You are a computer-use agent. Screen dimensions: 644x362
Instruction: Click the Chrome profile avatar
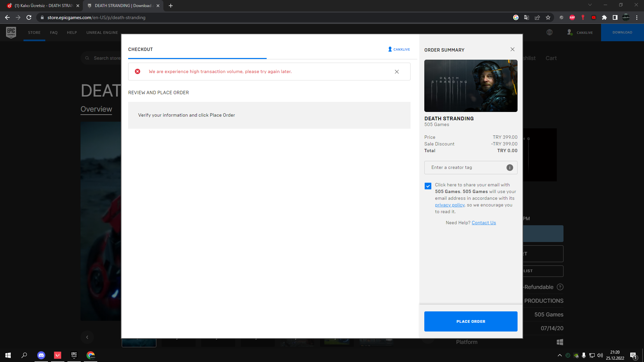626,17
